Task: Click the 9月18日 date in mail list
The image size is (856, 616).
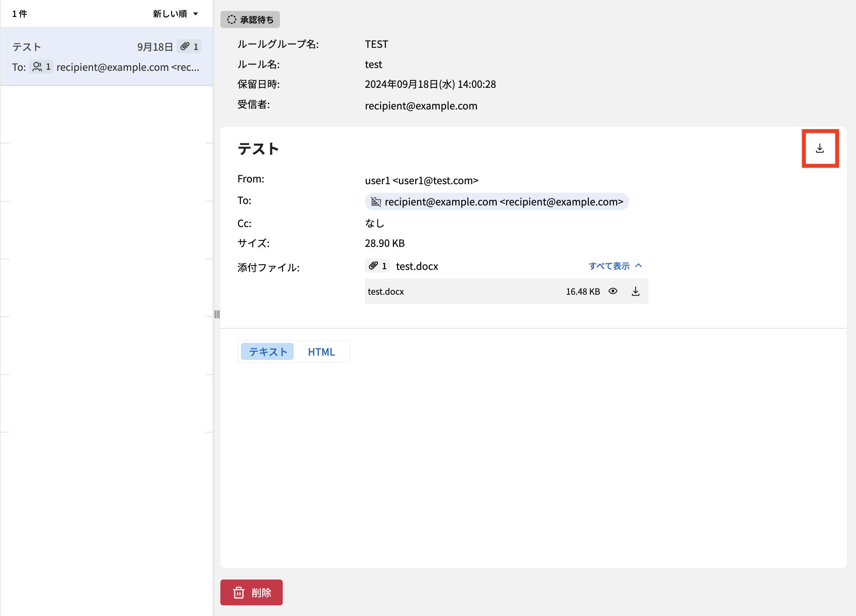Action: pyautogui.click(x=155, y=47)
